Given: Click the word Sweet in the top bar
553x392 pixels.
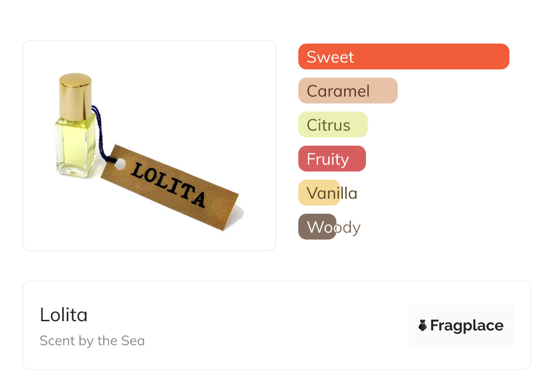Looking at the screenshot, I should [330, 57].
